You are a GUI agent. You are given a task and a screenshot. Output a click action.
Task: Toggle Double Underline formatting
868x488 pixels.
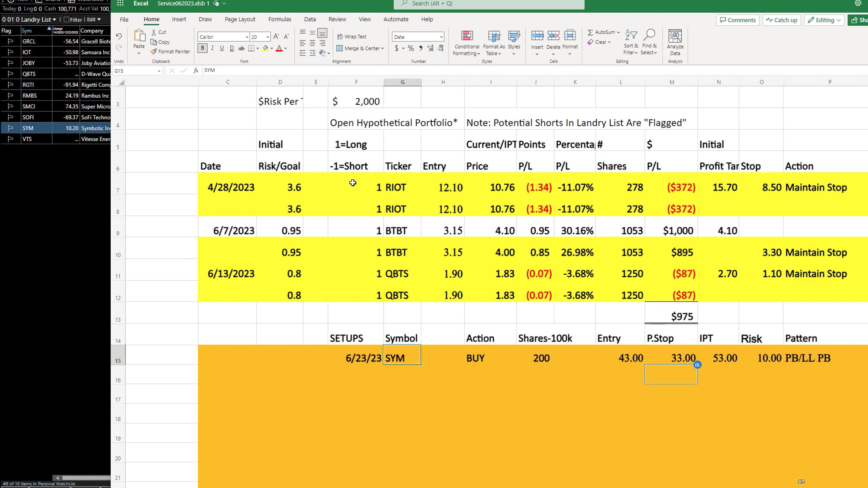point(232,48)
